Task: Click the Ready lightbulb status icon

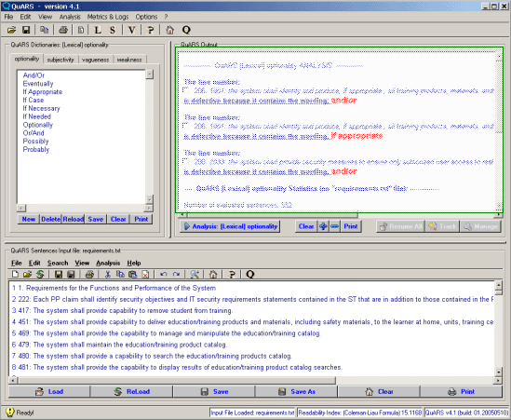Action: tap(10, 413)
